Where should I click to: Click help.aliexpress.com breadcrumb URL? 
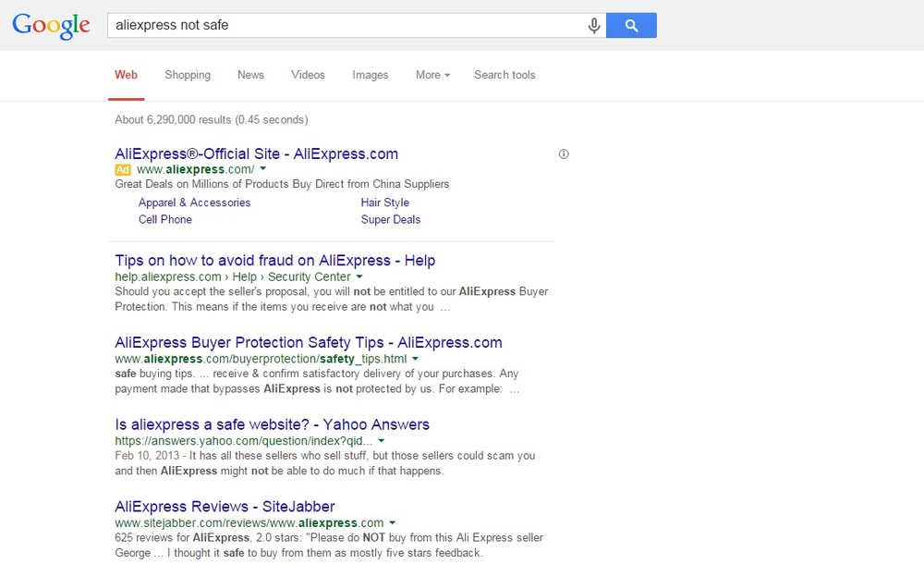(x=233, y=276)
